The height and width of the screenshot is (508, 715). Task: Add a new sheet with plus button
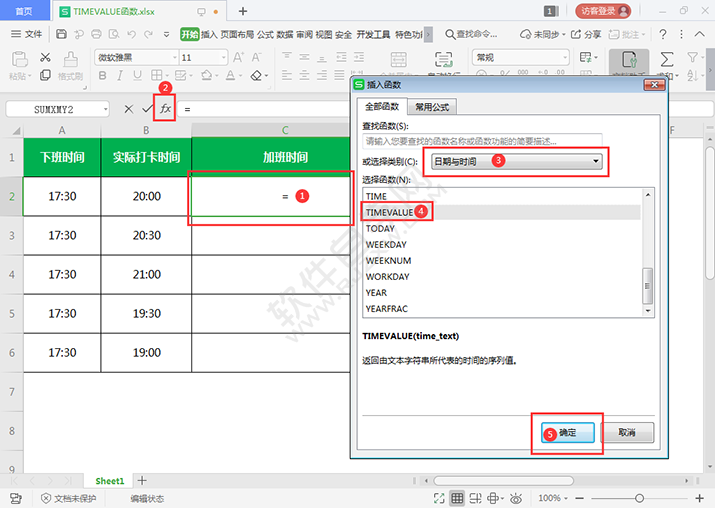142,480
